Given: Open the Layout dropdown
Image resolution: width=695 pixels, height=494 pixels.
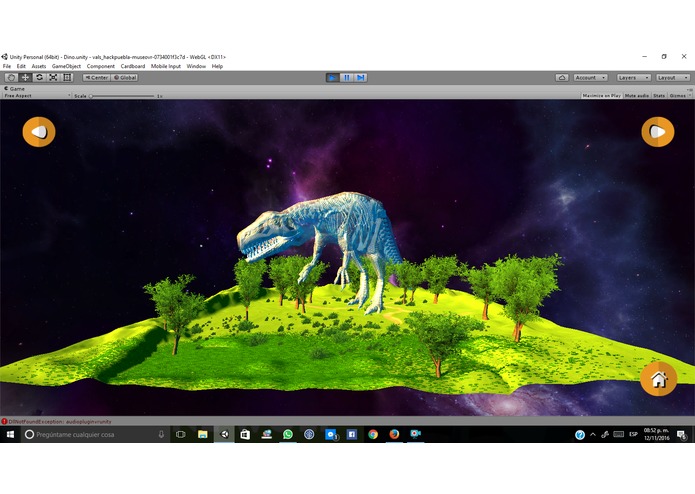Looking at the screenshot, I should click(673, 78).
